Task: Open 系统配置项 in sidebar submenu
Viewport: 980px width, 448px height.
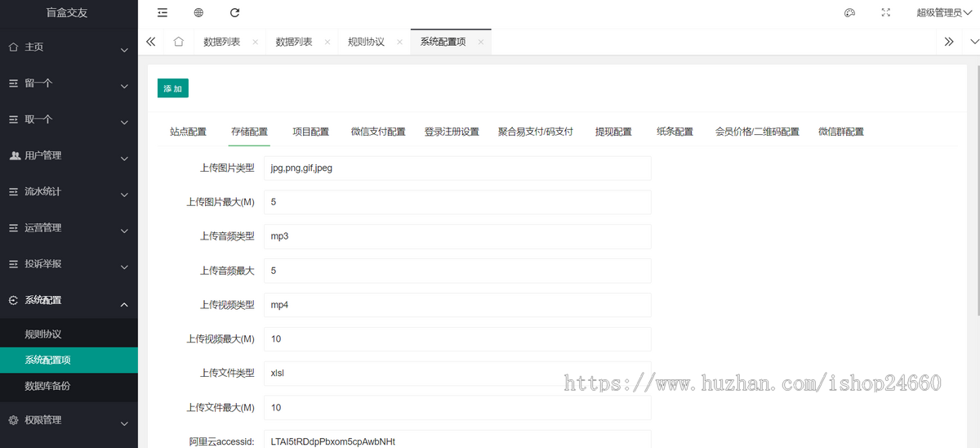Action: click(x=69, y=360)
